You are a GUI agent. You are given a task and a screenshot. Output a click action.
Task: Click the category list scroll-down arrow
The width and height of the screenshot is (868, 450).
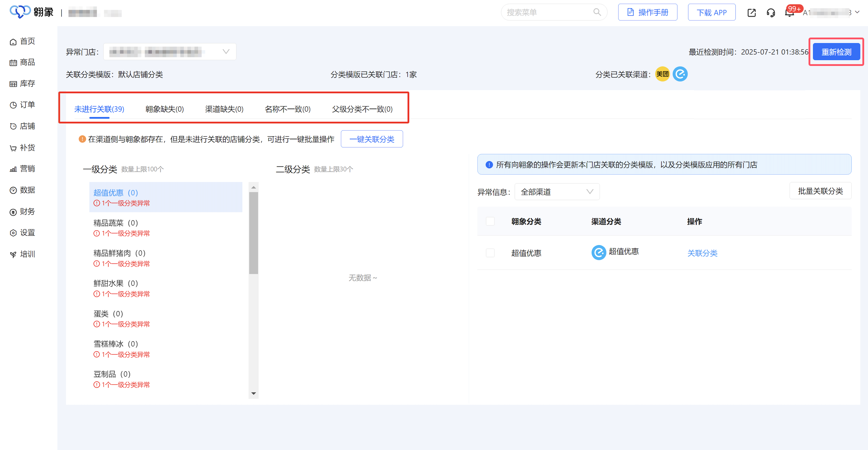click(x=254, y=394)
